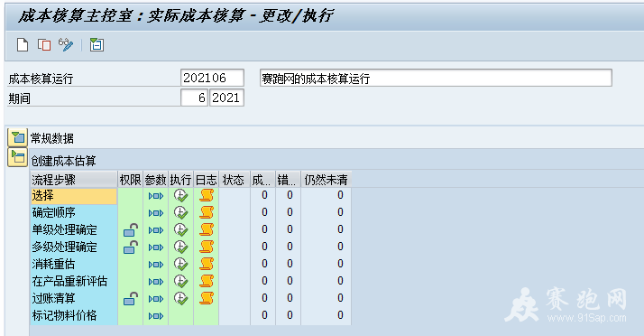Select the 过账清算 flow step
The image size is (644, 336).
point(74,299)
